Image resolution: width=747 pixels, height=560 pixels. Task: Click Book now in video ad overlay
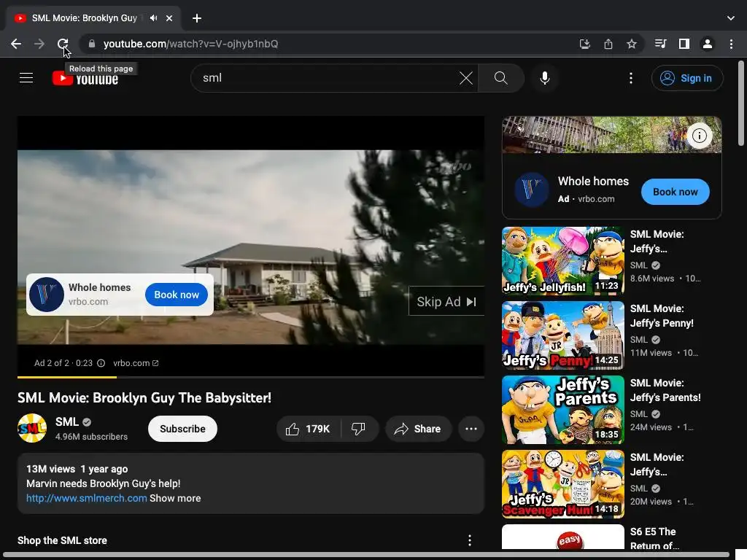[x=177, y=295]
